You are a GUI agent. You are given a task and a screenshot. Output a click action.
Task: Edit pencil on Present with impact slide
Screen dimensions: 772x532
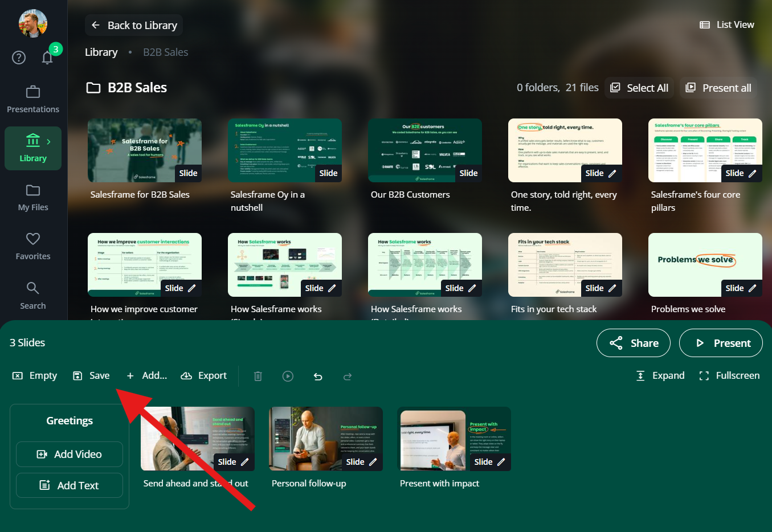tap(501, 462)
